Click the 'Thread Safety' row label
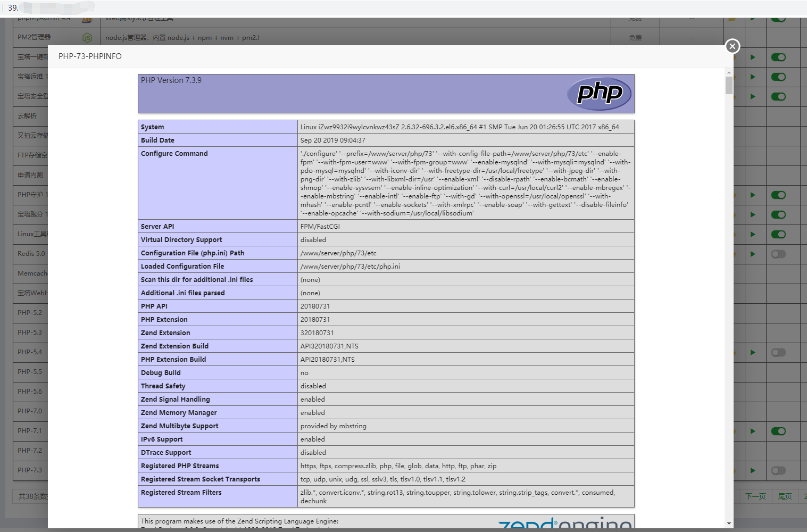The height and width of the screenshot is (532, 807). [x=163, y=386]
